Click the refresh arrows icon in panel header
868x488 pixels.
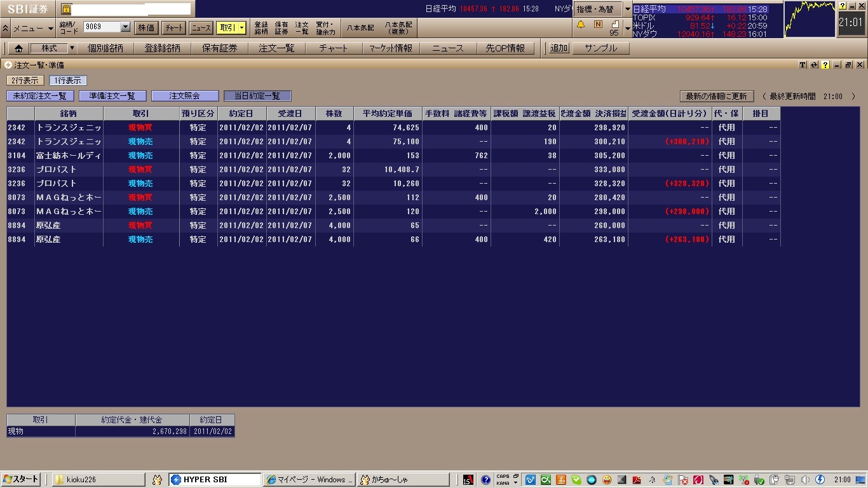[x=813, y=65]
